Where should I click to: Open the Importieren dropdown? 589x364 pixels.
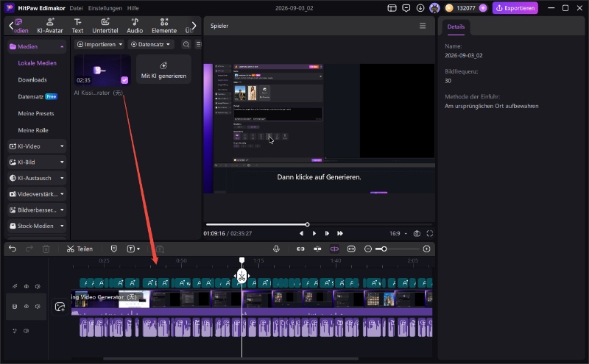tap(99, 44)
